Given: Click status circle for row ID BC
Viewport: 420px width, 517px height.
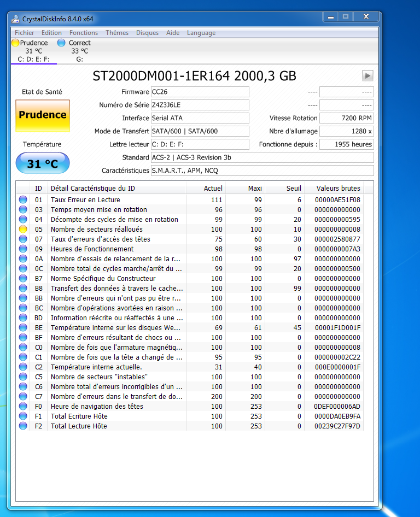Looking at the screenshot, I should click(x=23, y=308).
